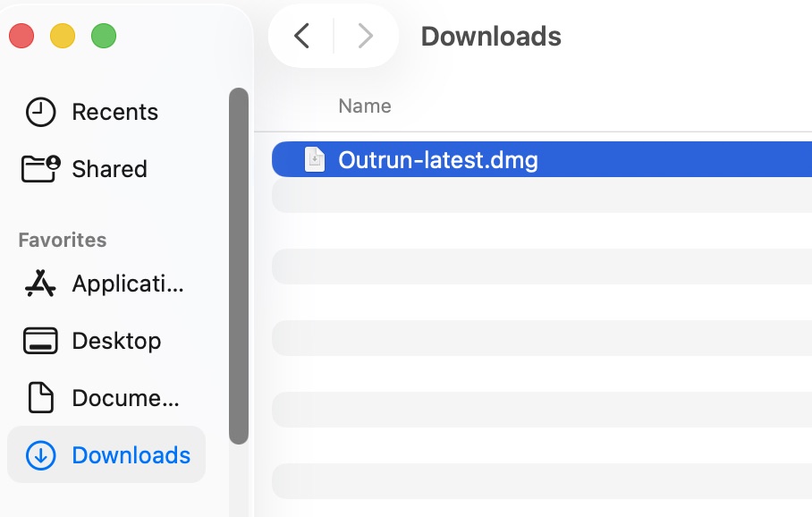Image resolution: width=812 pixels, height=517 pixels.
Task: Click the Outrun-latest.dmg file icon
Action: point(315,159)
